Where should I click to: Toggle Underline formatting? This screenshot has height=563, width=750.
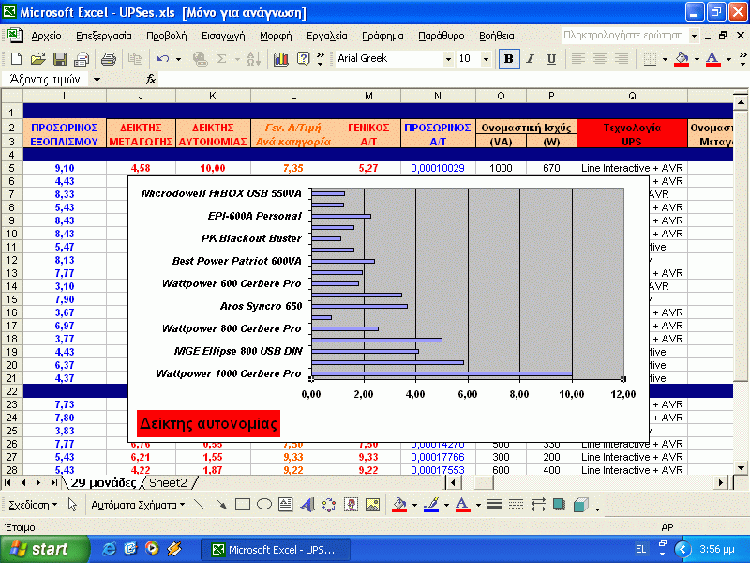pos(551,59)
